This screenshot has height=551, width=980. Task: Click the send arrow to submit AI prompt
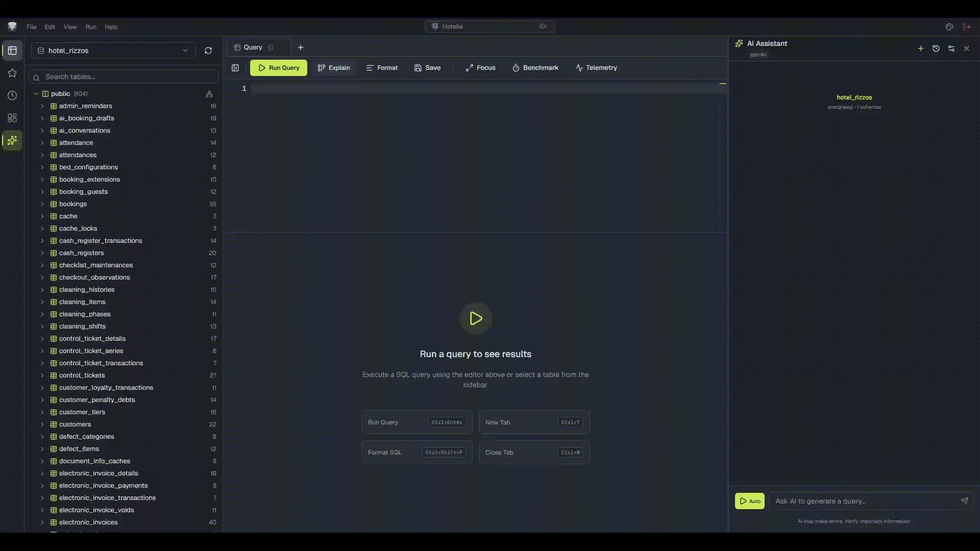point(964,501)
